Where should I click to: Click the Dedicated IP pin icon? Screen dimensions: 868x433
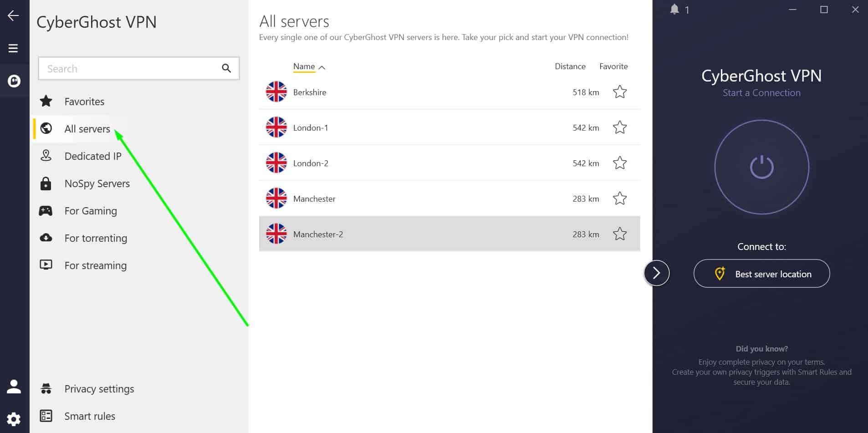pyautogui.click(x=46, y=156)
